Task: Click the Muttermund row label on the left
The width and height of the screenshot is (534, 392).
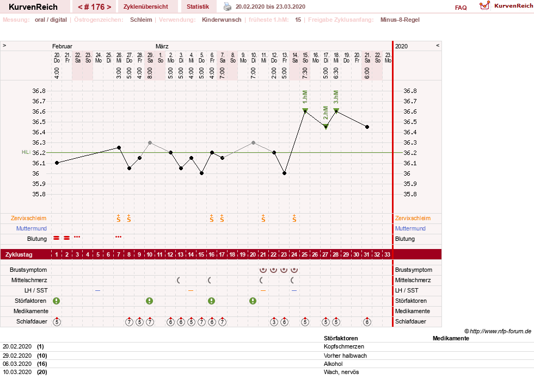Action: click(x=32, y=228)
